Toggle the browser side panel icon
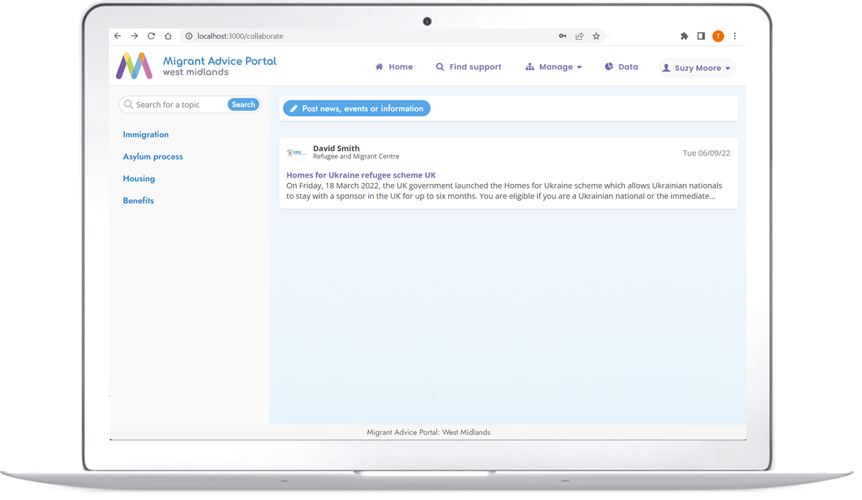The width and height of the screenshot is (862, 500). (701, 36)
